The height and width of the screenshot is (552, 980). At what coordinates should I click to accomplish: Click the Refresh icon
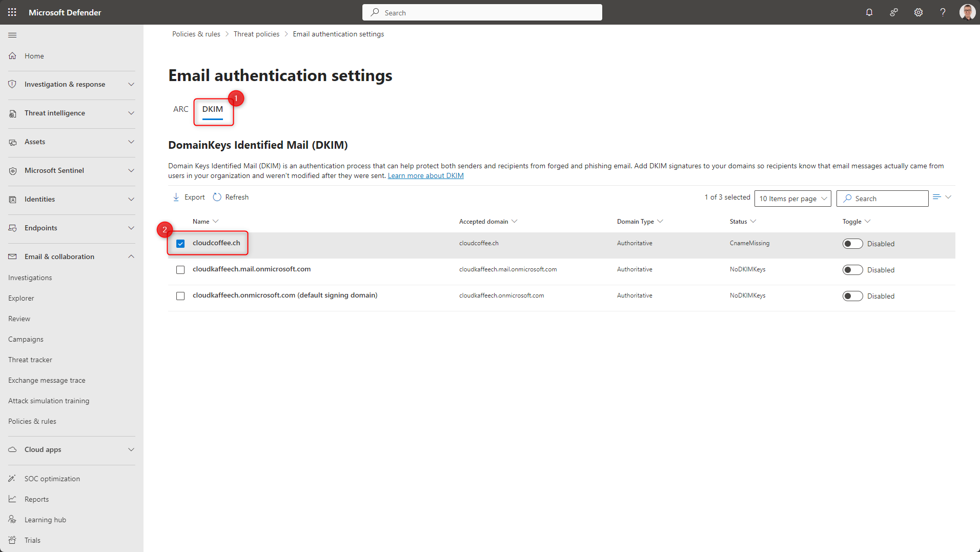pyautogui.click(x=217, y=197)
